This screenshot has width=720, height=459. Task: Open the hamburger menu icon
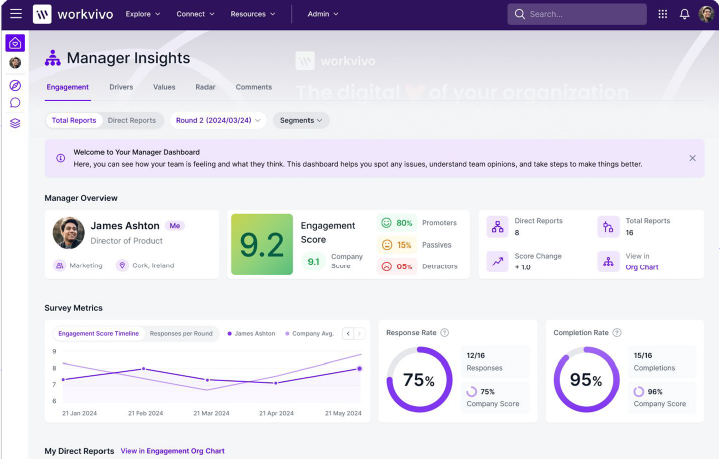click(x=15, y=14)
